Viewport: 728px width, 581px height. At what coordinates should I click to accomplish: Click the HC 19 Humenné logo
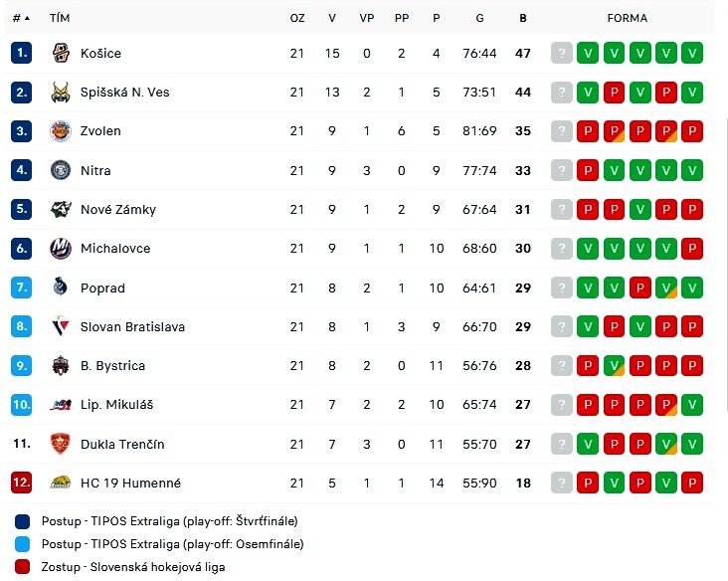pyautogui.click(x=61, y=483)
